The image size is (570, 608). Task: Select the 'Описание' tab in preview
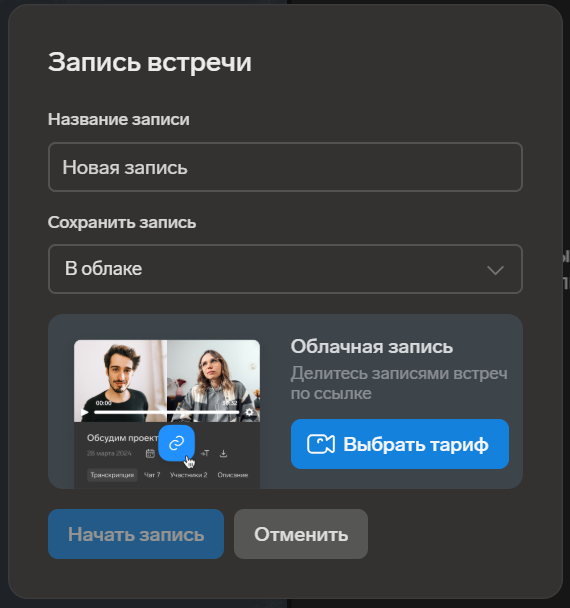tap(233, 475)
